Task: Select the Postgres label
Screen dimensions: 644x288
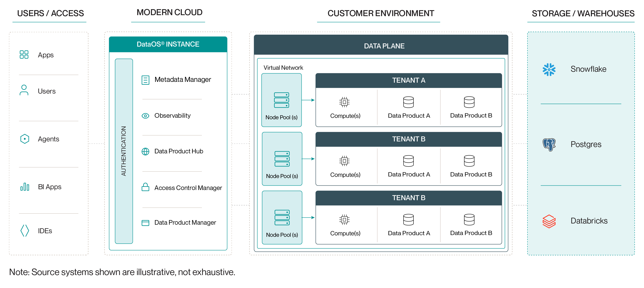Action: (586, 145)
